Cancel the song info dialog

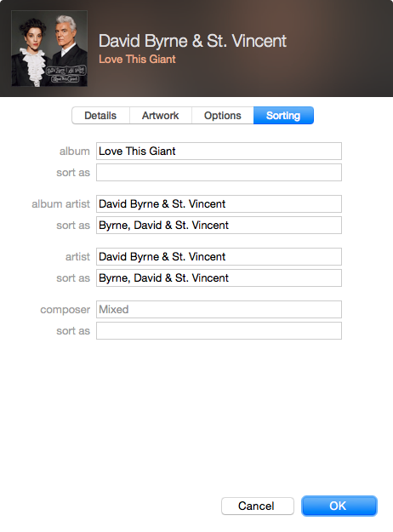point(258,506)
